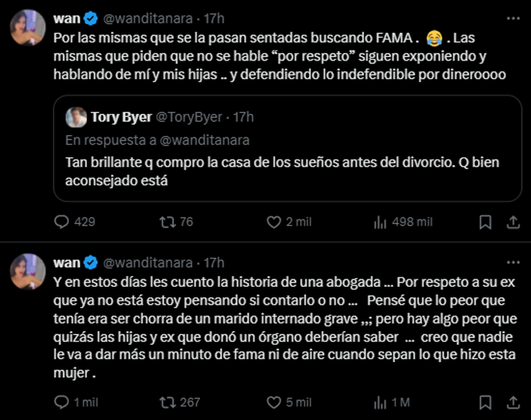Viewport: 531px width, 420px height.
Task: Open the wan profile picture on first tweet
Action: pos(28,28)
